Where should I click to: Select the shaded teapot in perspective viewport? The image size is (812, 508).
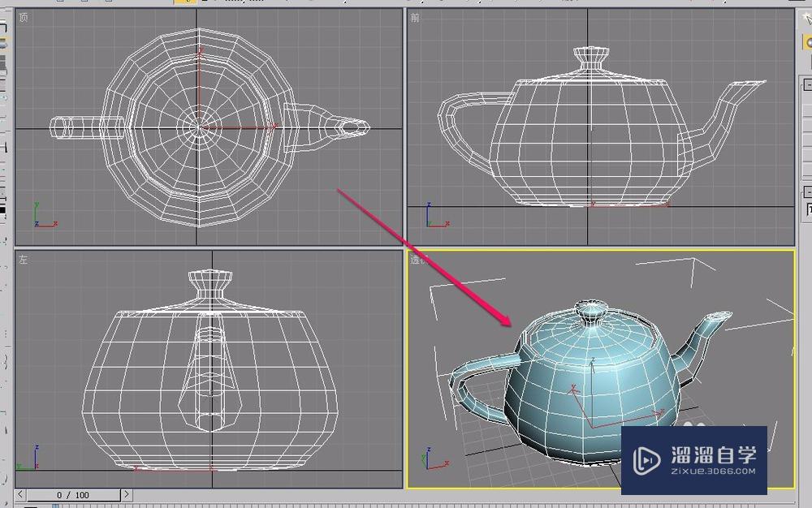coord(590,381)
